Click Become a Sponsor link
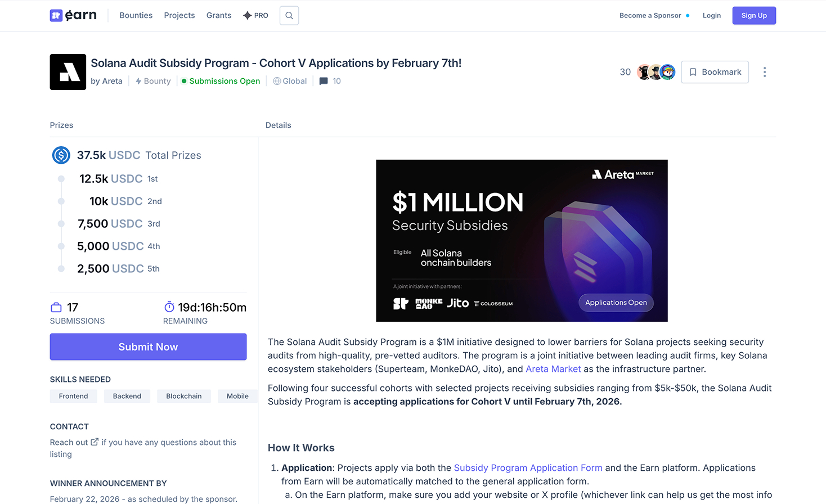Screen dimensions: 826x504 pyautogui.click(x=650, y=15)
